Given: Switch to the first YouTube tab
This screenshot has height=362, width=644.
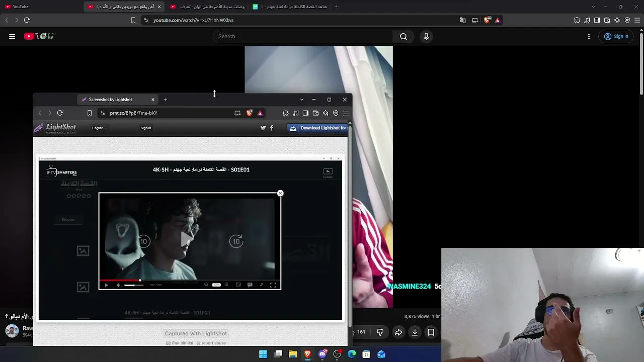Looking at the screenshot, I should [x=40, y=7].
